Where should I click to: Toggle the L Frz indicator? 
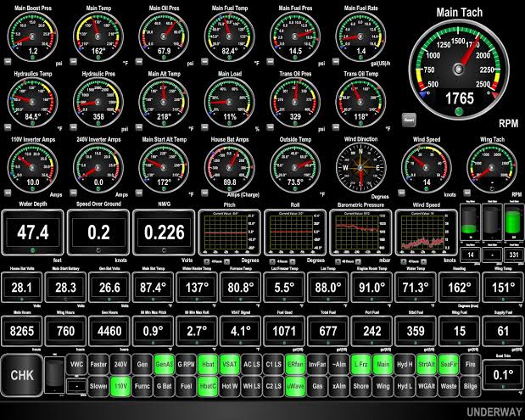[361, 364]
